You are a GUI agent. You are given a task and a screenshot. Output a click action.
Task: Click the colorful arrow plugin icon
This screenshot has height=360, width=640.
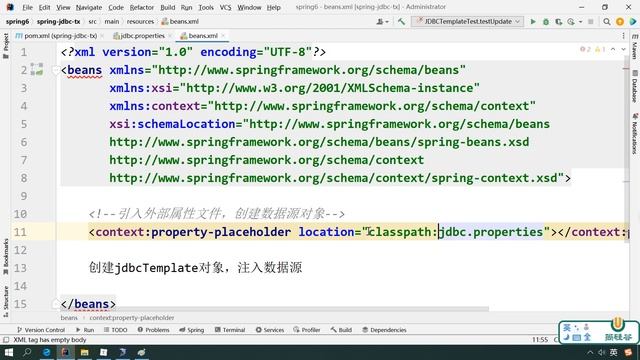[633, 22]
